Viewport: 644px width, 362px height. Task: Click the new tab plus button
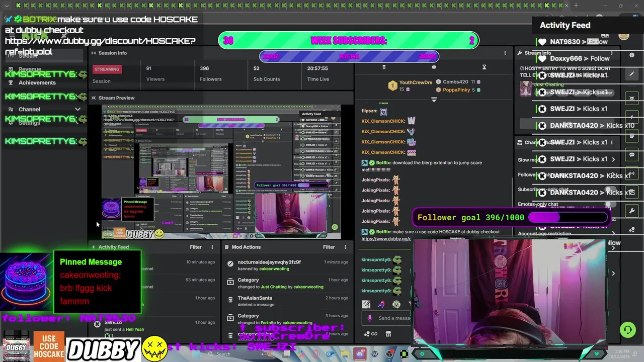tap(576, 6)
